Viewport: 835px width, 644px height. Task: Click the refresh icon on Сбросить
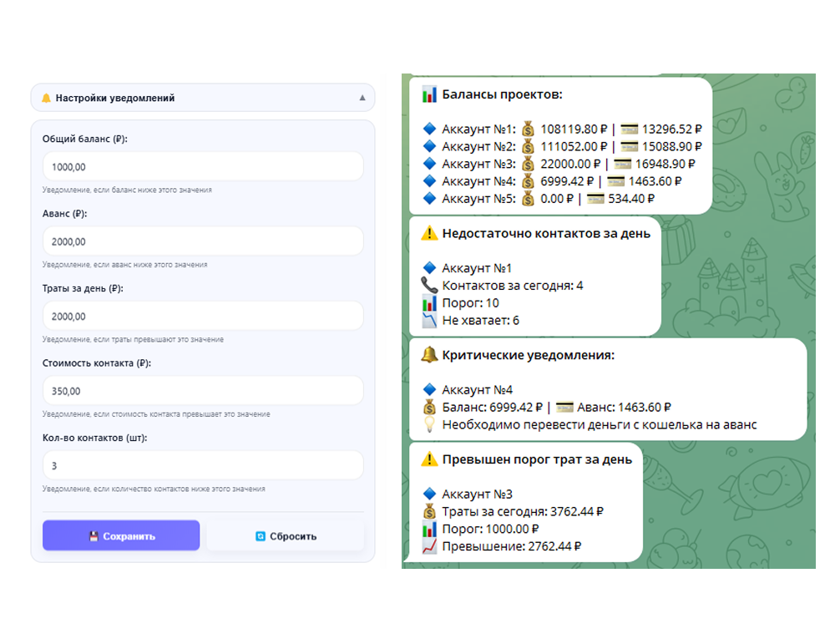[x=260, y=536]
